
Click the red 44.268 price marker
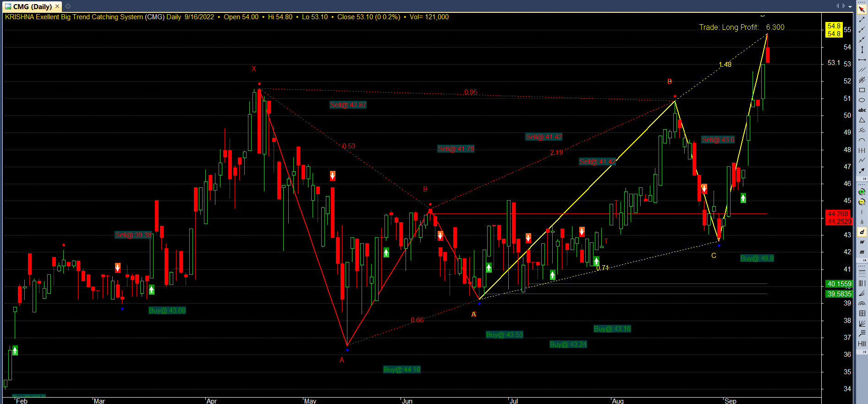click(x=838, y=214)
